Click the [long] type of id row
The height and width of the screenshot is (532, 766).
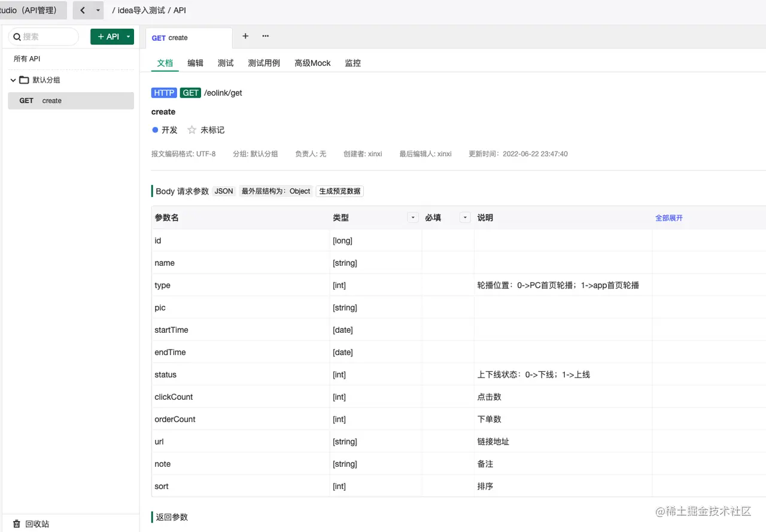click(x=342, y=241)
